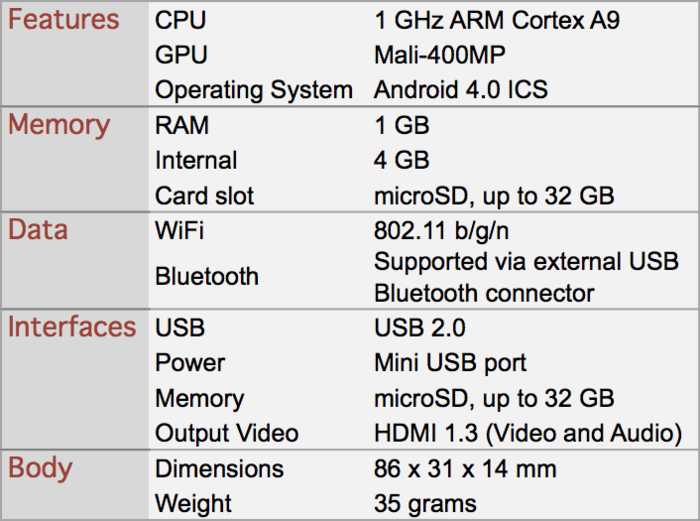700x521 pixels.
Task: Select the 'USB 2.0' value
Action: click(419, 328)
